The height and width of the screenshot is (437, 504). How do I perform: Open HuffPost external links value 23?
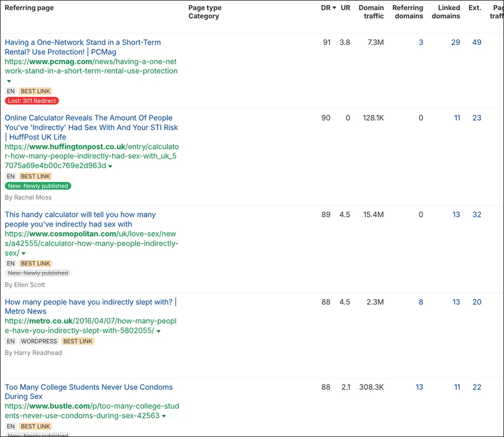coord(477,118)
